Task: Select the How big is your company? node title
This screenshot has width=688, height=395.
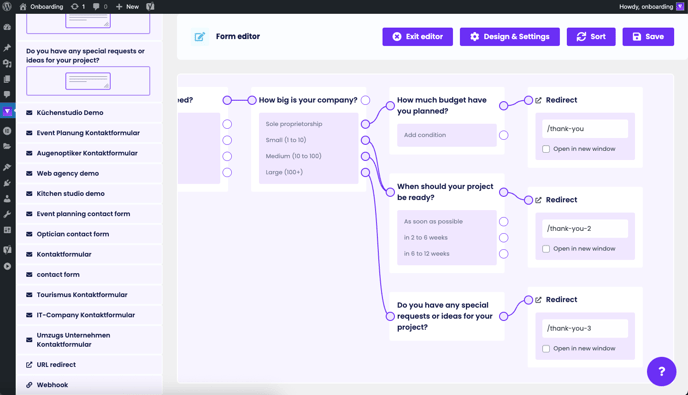Action: (308, 100)
